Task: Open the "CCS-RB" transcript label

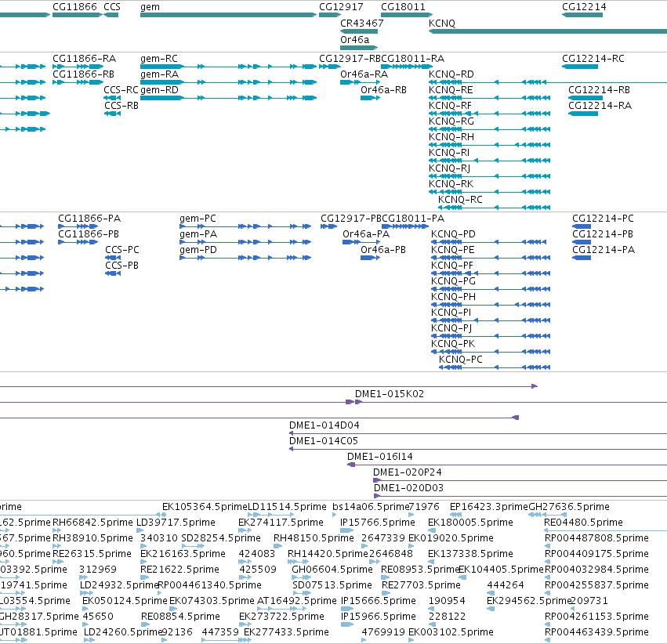Action: (121, 106)
